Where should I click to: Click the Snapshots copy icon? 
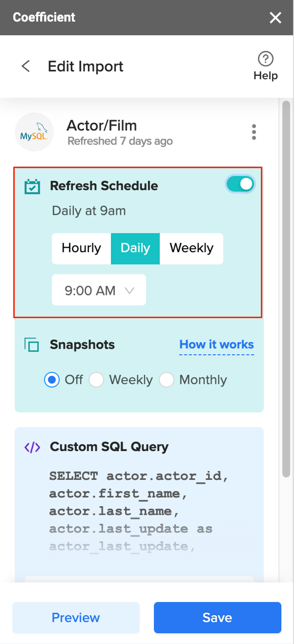tap(32, 345)
